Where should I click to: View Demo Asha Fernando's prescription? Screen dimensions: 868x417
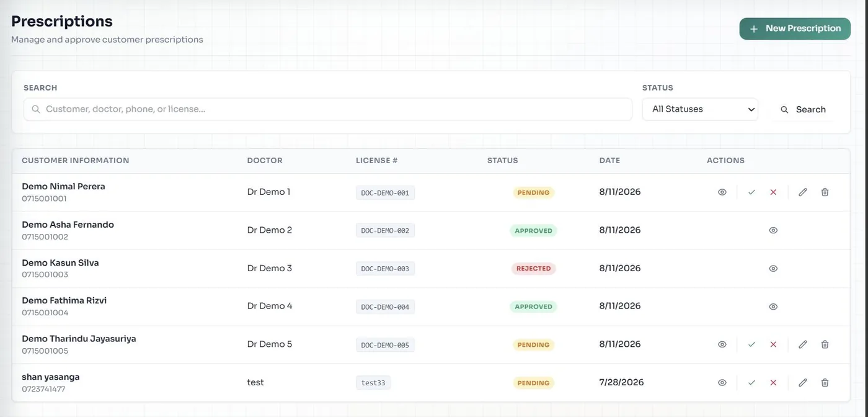click(x=773, y=230)
